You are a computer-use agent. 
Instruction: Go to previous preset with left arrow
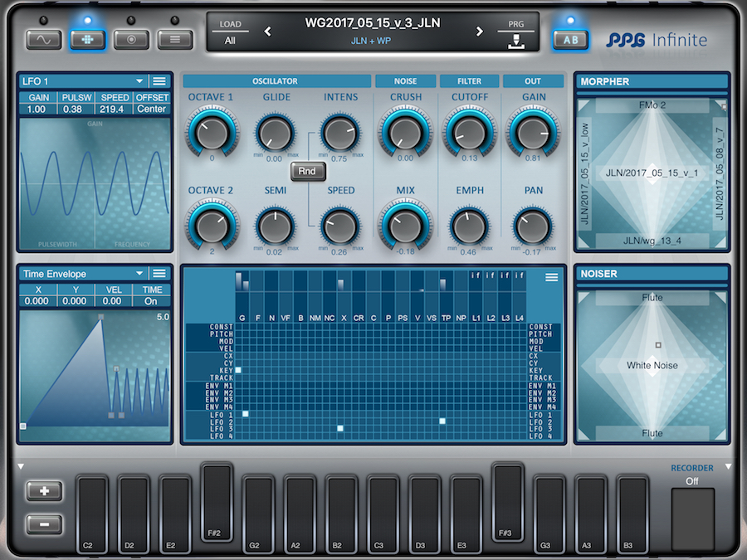point(267,32)
